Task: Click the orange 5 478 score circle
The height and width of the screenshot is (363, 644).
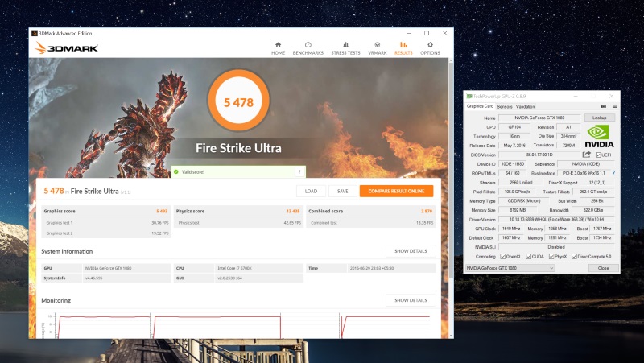Action: 238,101
